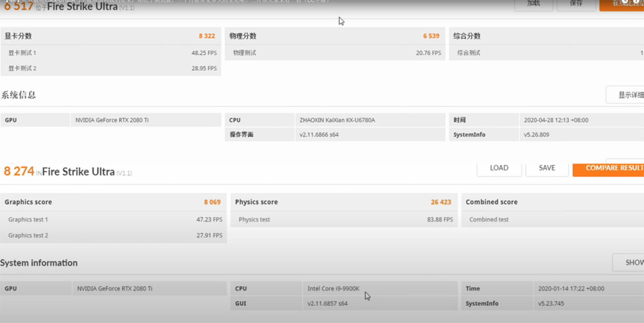Select the 20.76 FPS physics test value
644x323 pixels.
[429, 53]
